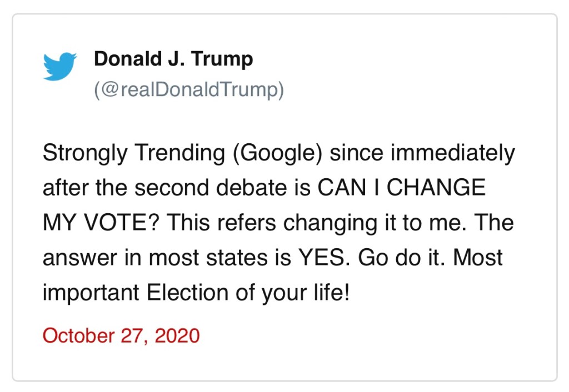Image resolution: width=569 pixels, height=392 pixels.
Task: Open the Donald J. Trump profile name
Action: (173, 58)
